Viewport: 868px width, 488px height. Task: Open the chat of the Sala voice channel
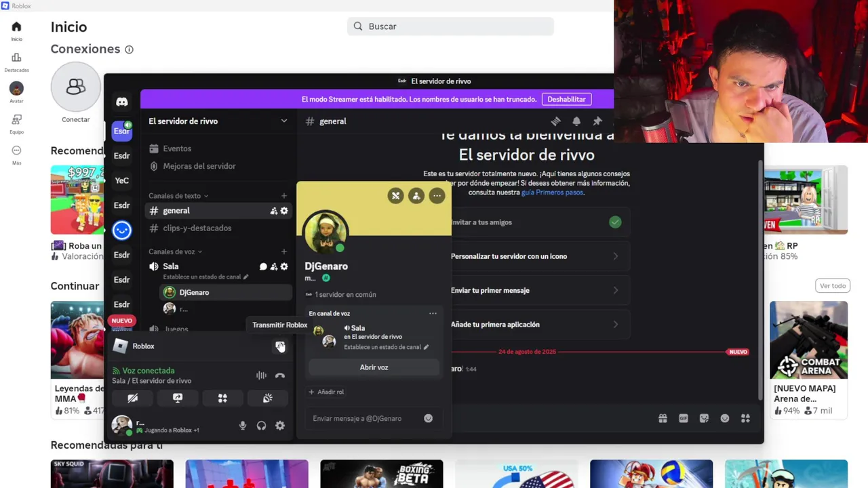coord(263,266)
